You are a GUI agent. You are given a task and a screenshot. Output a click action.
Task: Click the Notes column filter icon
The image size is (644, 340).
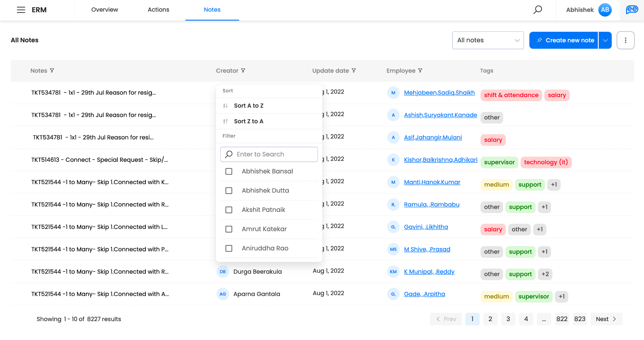[52, 71]
